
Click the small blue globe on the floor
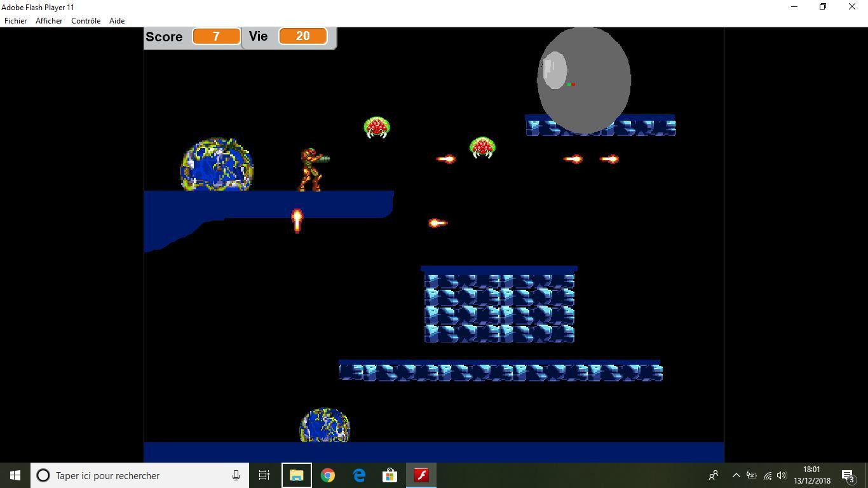click(325, 425)
